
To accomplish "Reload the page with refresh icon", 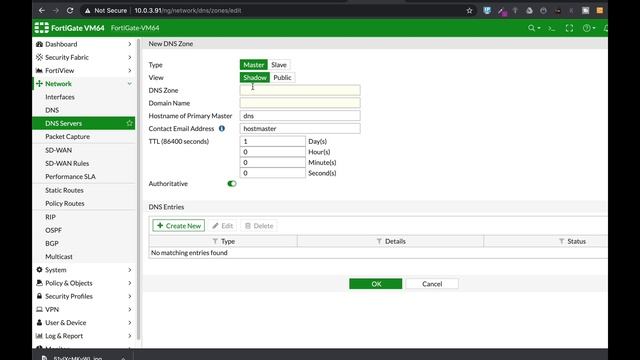I will pos(70,10).
